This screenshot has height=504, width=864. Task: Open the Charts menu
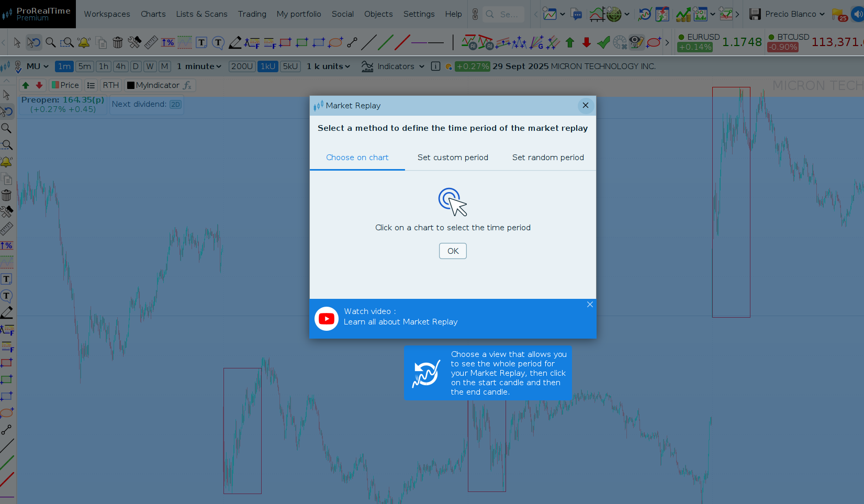click(153, 14)
